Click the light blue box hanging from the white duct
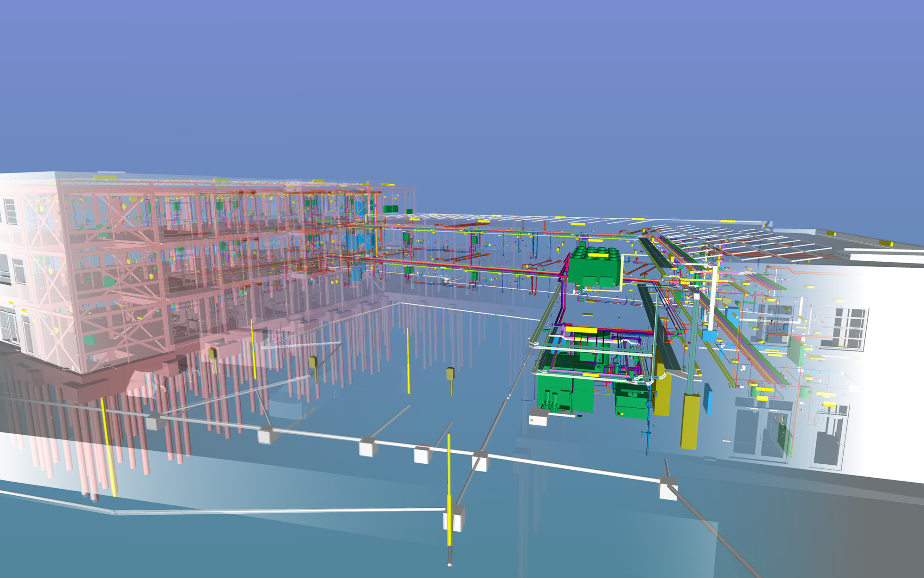This screenshot has width=924, height=578. [709, 335]
